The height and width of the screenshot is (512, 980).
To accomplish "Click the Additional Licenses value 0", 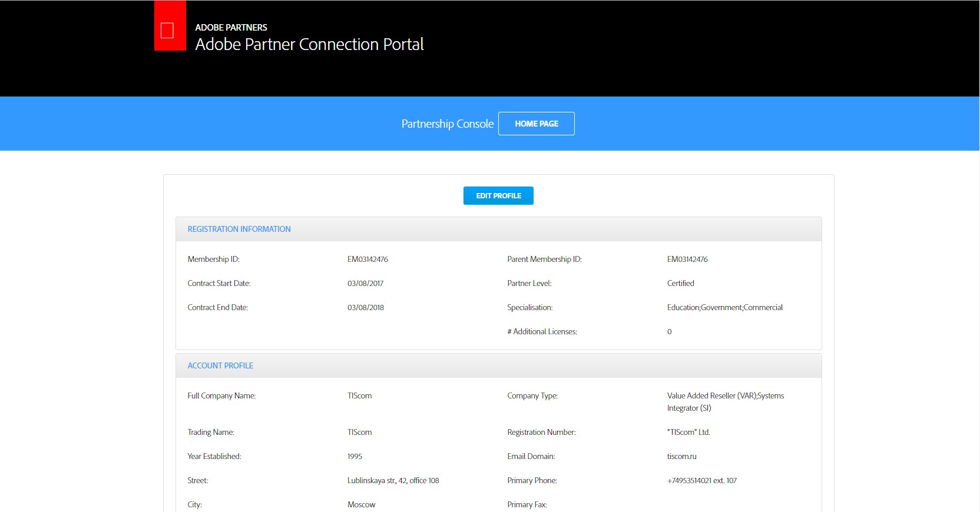I will [670, 331].
